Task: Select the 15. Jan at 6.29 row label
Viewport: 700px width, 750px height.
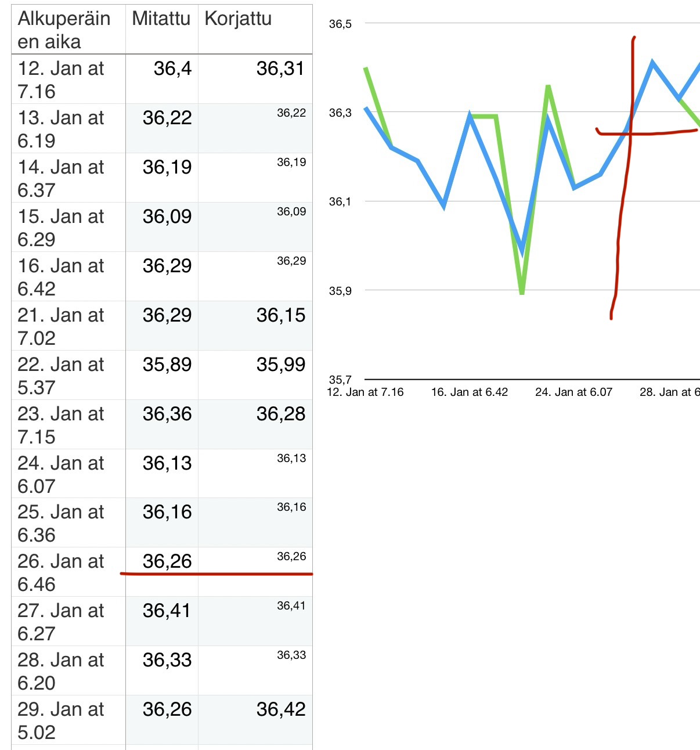Action: point(68,228)
